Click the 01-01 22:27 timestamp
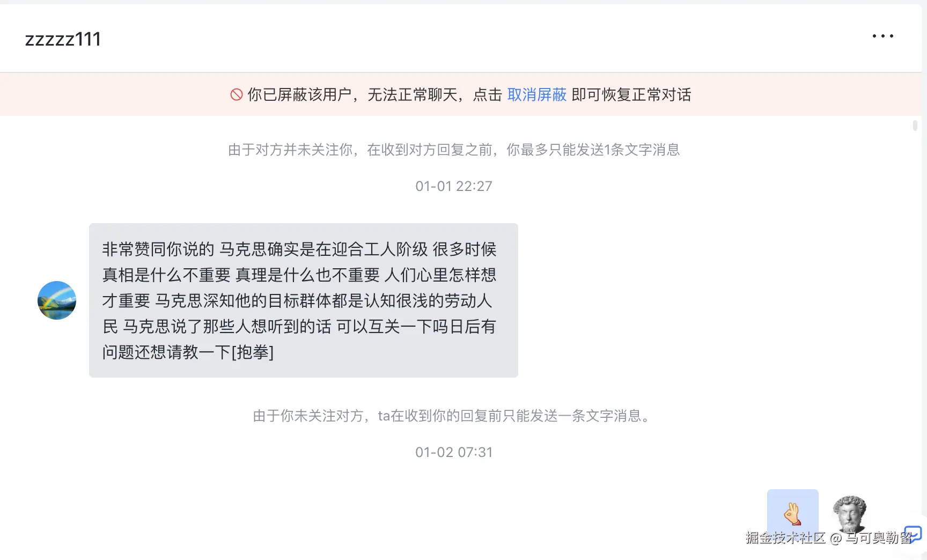Image resolution: width=927 pixels, height=560 pixels. coord(454,186)
